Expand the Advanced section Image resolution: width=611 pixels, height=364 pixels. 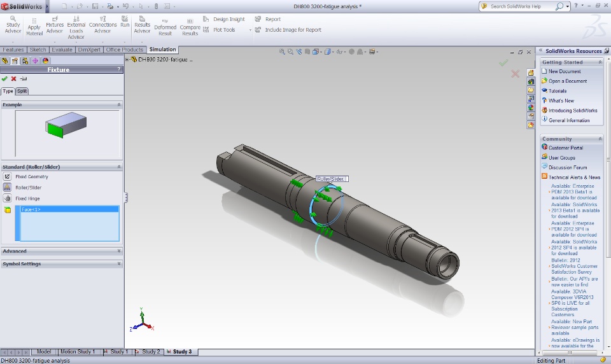pos(119,251)
